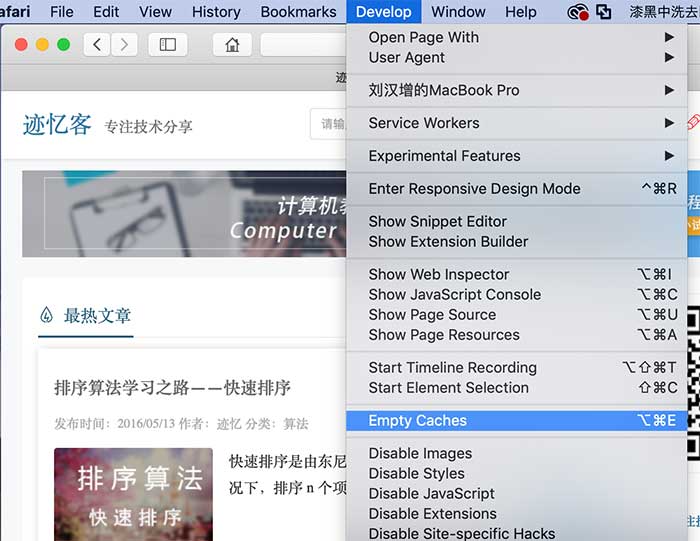
Task: Click the red close window button
Action: click(x=21, y=45)
